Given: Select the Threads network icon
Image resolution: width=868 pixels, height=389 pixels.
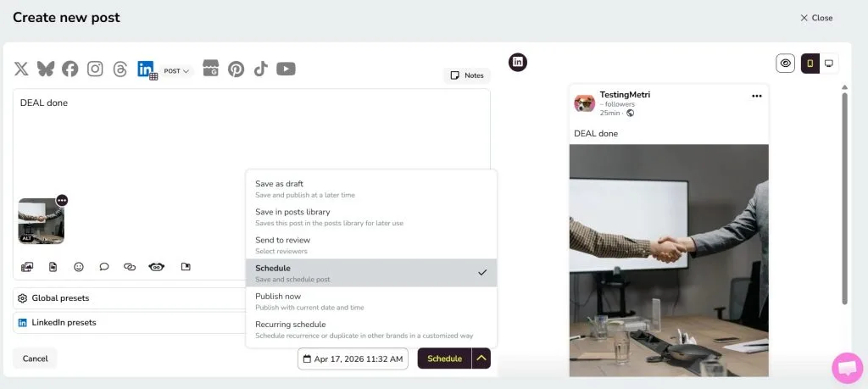Looking at the screenshot, I should coord(120,69).
